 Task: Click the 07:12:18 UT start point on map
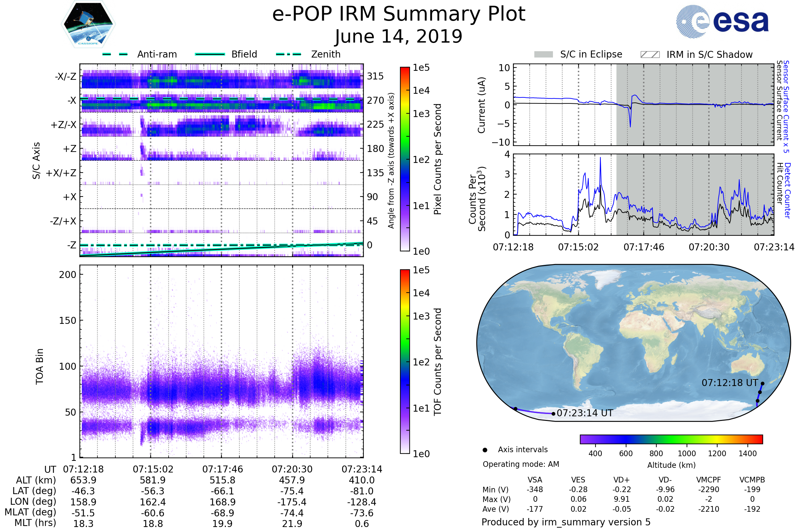[x=762, y=383]
